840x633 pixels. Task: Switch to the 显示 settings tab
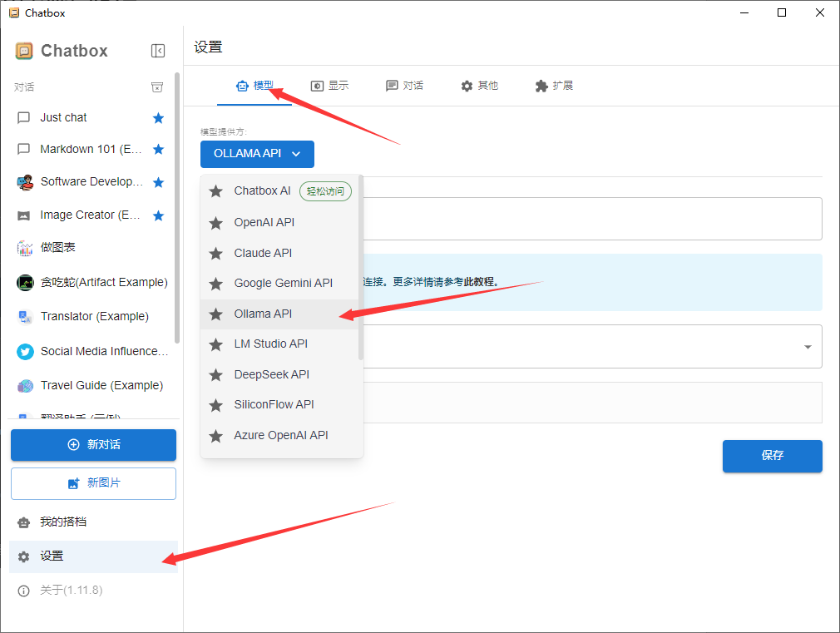tap(329, 86)
